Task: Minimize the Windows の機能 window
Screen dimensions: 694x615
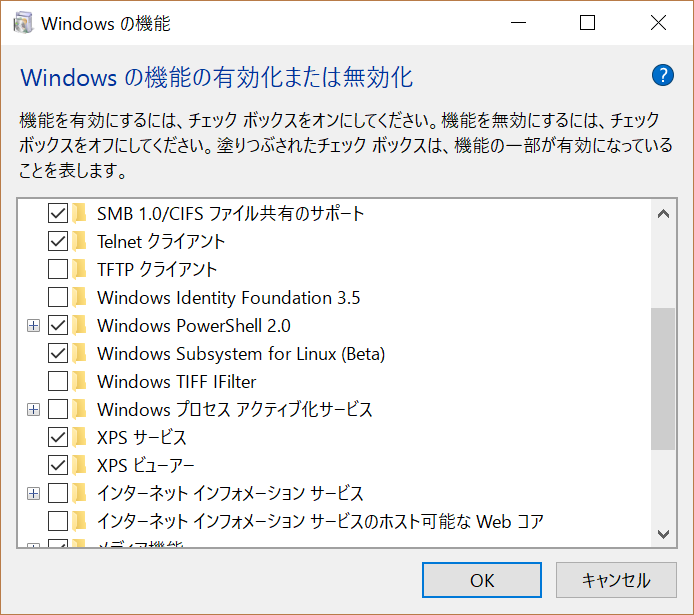Action: pos(518,23)
